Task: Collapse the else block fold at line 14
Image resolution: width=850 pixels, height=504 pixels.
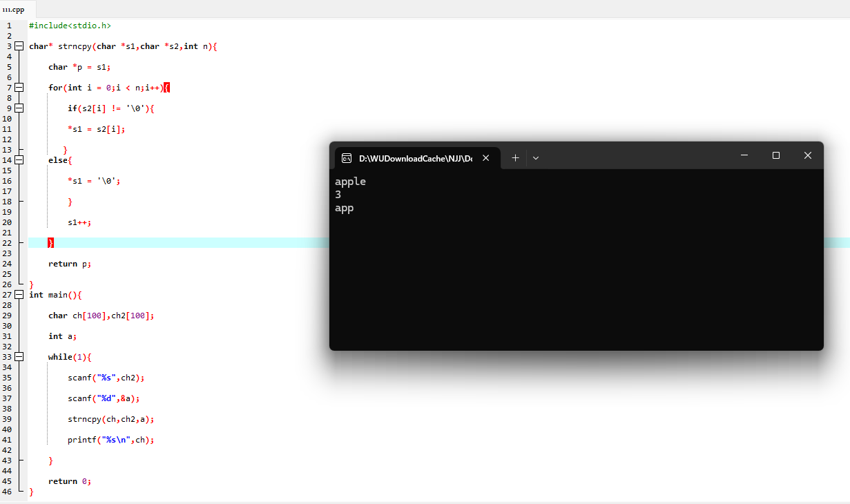Action: click(x=19, y=160)
